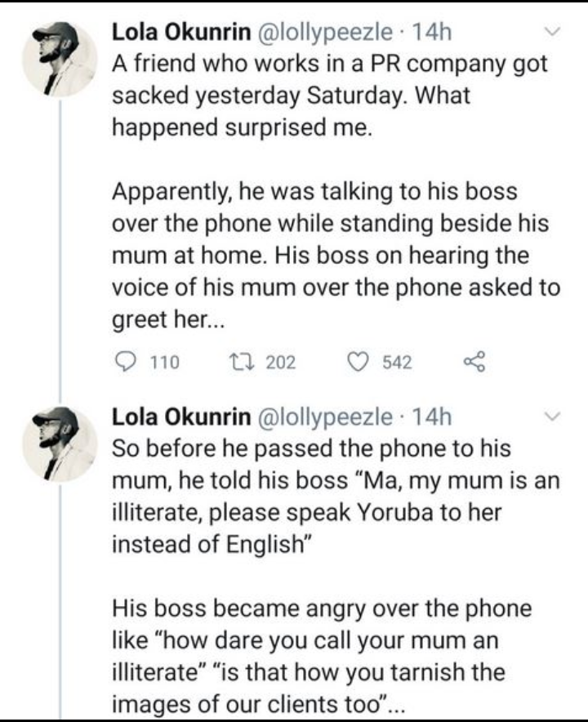Click the 14h timestamp on first tweet
This screenshot has width=588, height=722.
click(434, 33)
